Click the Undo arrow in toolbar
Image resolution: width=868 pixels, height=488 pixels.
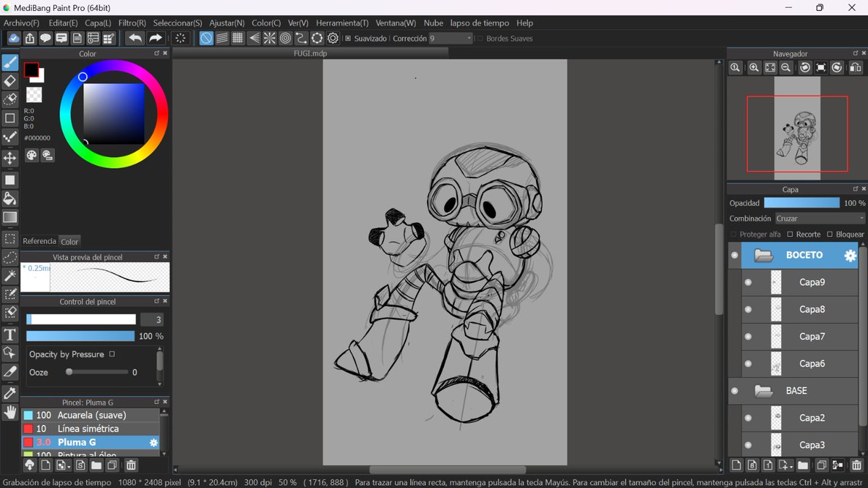coord(135,38)
